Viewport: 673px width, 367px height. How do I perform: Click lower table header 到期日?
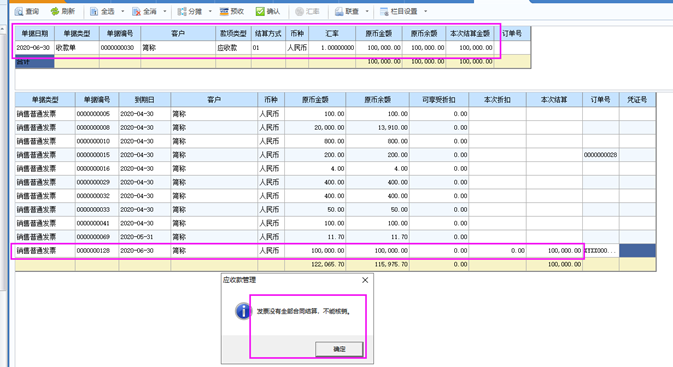coord(145,100)
